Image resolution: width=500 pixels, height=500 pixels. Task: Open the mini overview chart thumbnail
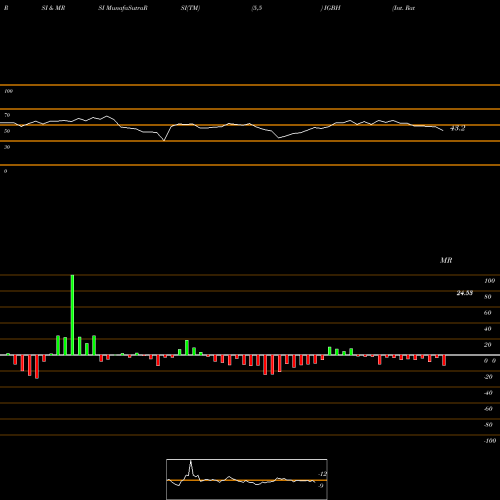pyautogui.click(x=247, y=479)
